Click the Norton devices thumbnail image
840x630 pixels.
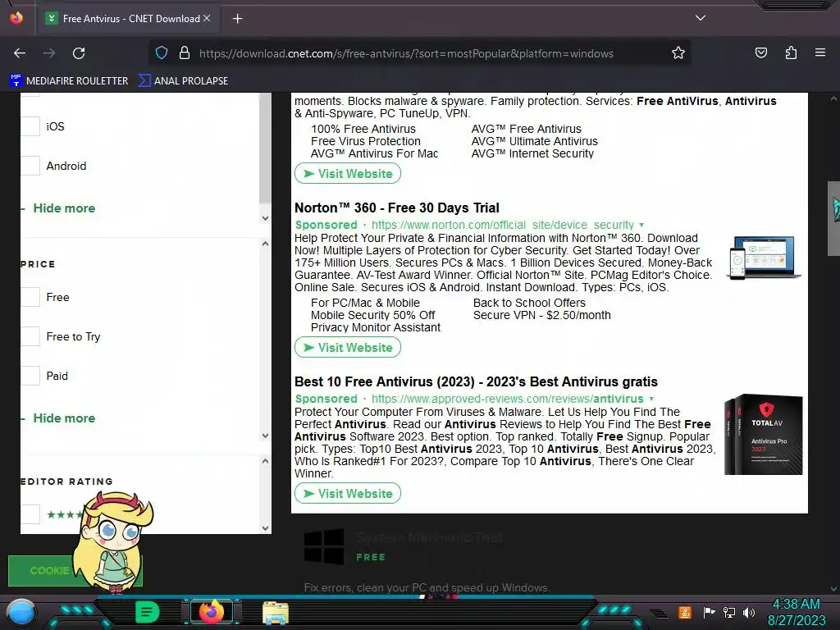point(764,258)
